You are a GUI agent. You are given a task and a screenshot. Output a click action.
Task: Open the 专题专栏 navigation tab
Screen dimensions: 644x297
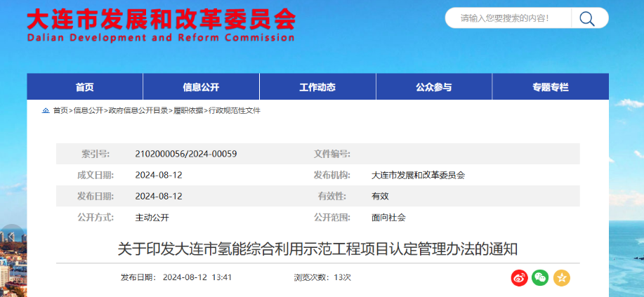coord(551,87)
